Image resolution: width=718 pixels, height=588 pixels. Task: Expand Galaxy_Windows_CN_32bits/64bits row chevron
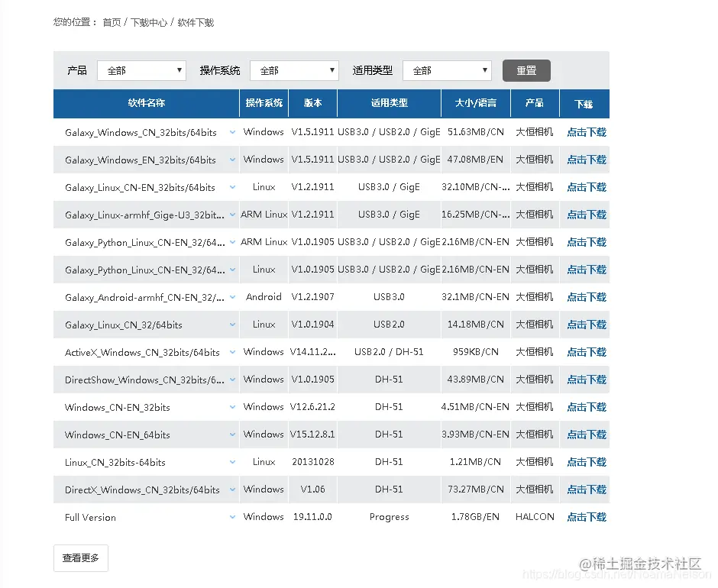pyautogui.click(x=233, y=132)
